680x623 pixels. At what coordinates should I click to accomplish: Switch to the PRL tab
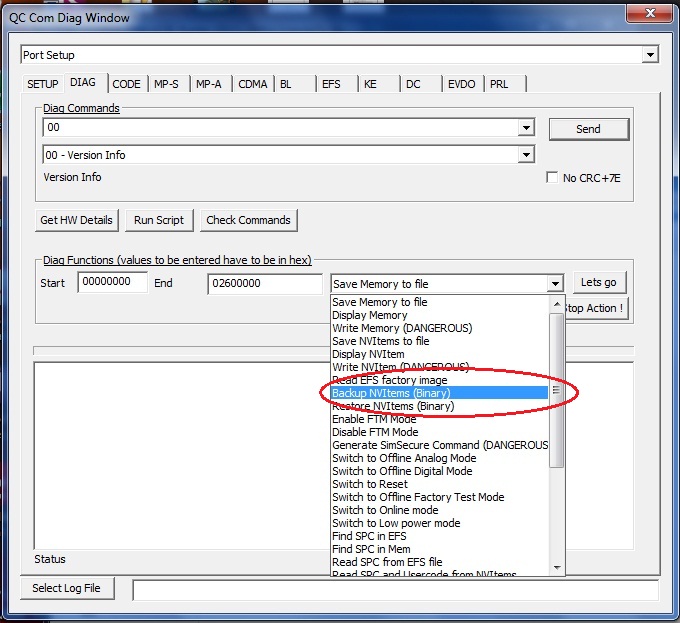click(499, 84)
